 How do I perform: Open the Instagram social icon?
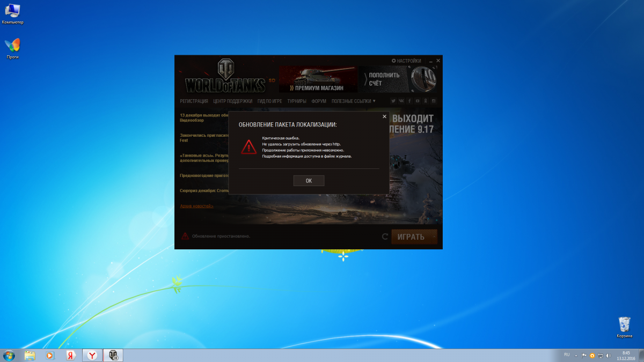pyautogui.click(x=434, y=101)
